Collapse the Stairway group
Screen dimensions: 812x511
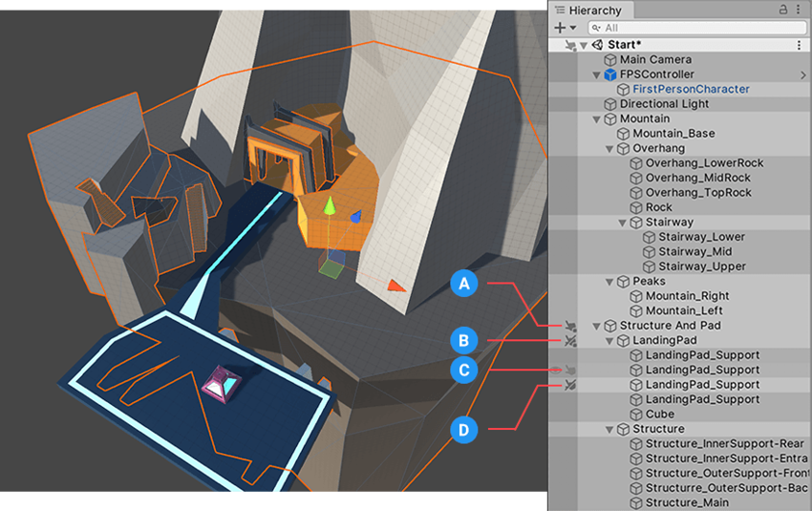pos(623,223)
